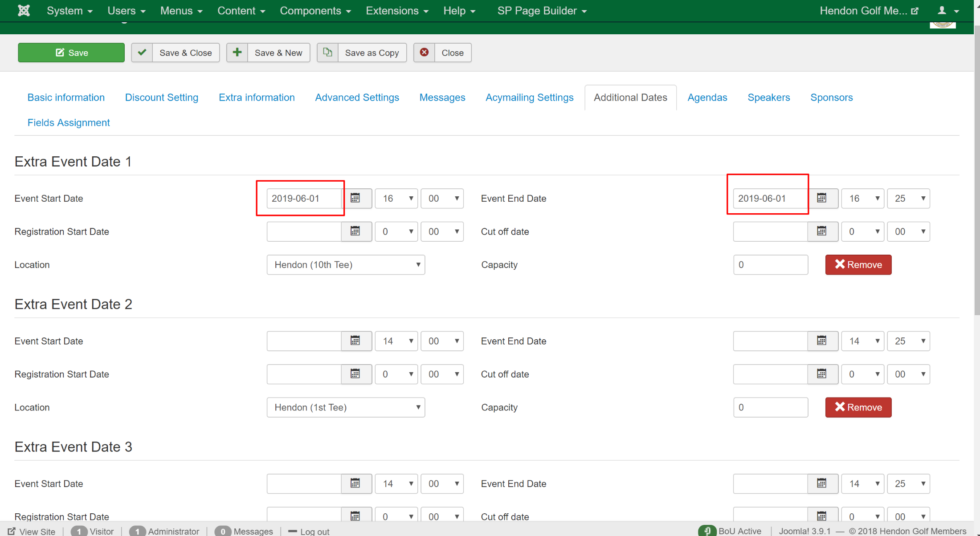Image resolution: width=980 pixels, height=536 pixels.
Task: Open calendar picker for Extra Date 1 Event End Date
Action: click(822, 198)
